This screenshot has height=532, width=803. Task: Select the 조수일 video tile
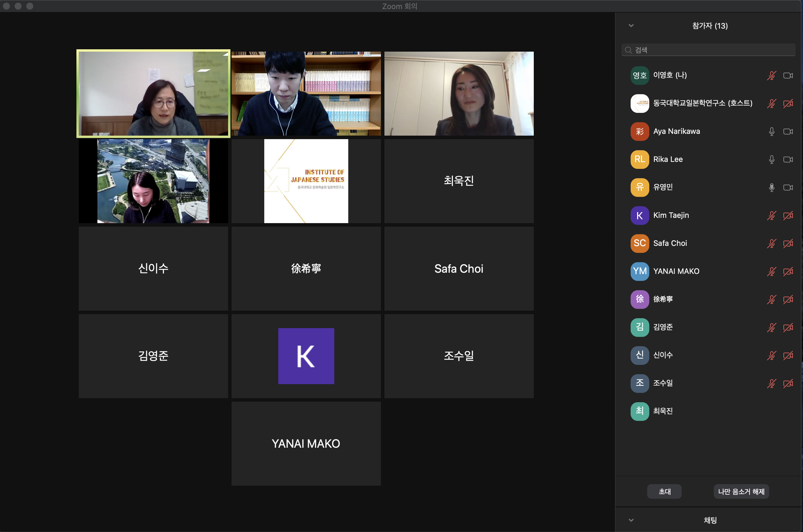click(459, 356)
